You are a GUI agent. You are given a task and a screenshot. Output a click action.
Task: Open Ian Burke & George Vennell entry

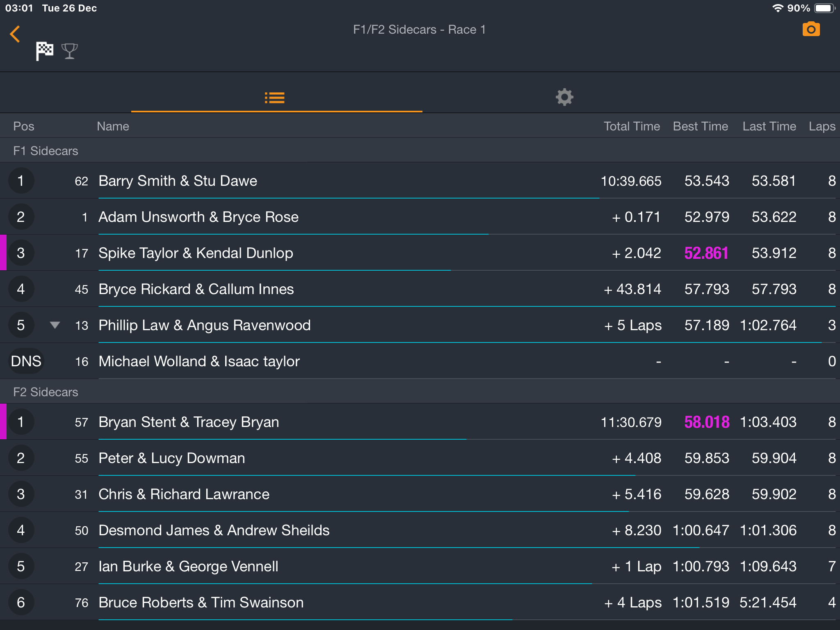(x=420, y=566)
